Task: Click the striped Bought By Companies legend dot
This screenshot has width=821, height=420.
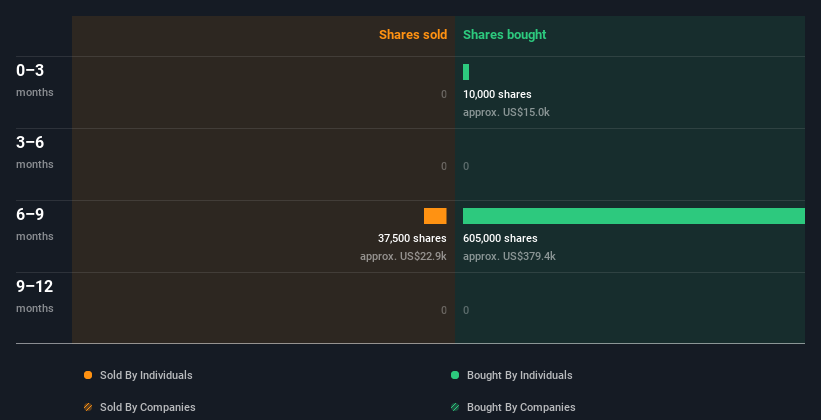Action: (x=455, y=407)
